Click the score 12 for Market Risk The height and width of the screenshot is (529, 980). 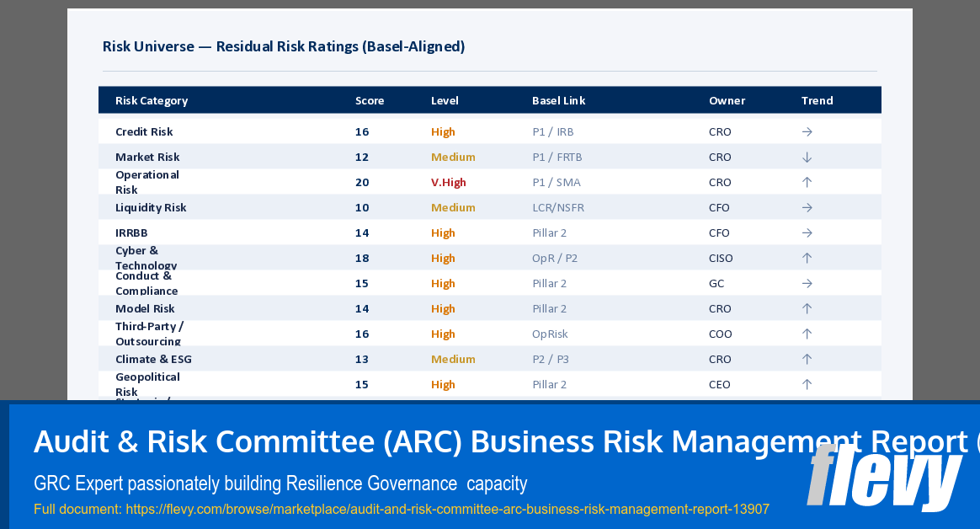point(362,157)
